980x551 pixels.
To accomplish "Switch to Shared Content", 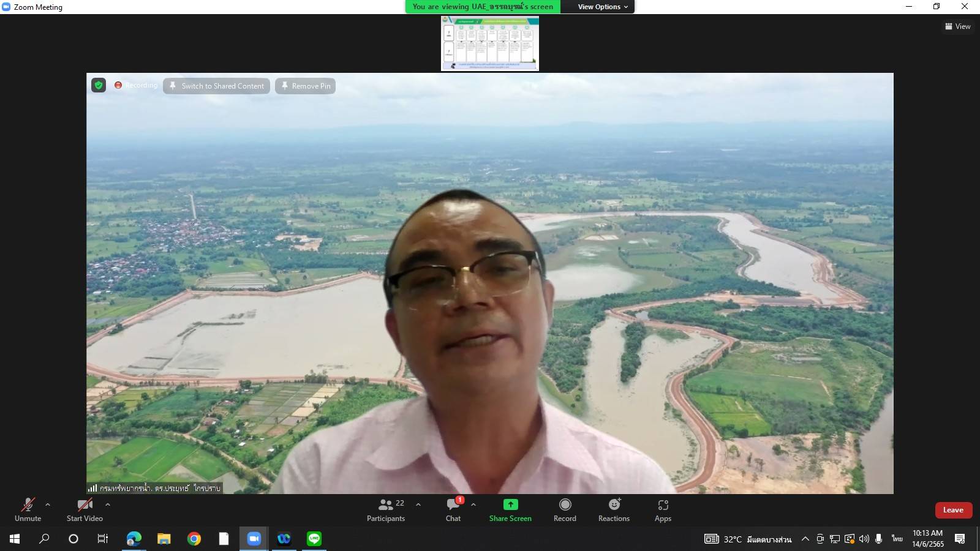I will [216, 86].
